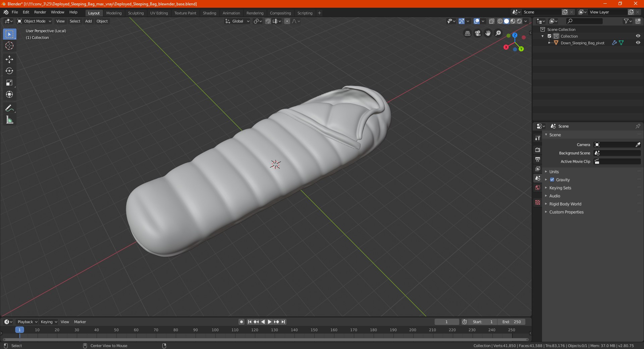Open the Object Mode dropdown
Screen dimensions: 644x349
[x=34, y=21]
